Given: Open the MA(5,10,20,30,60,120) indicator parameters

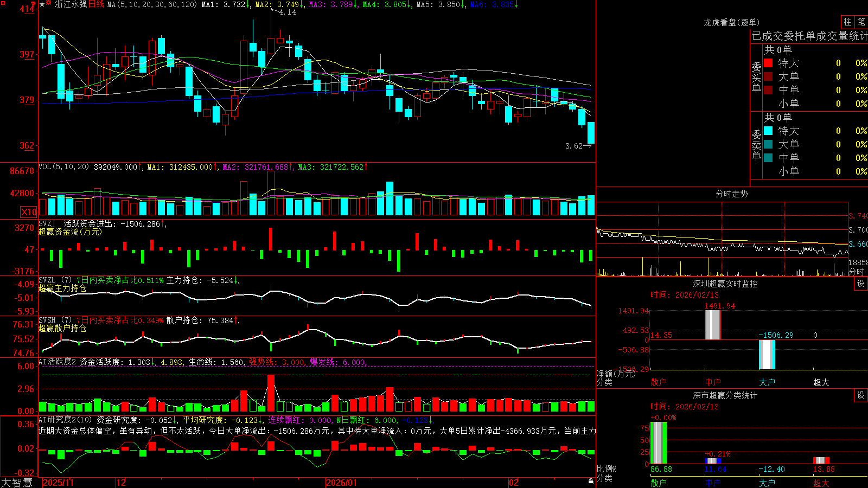Looking at the screenshot, I should tap(152, 4).
